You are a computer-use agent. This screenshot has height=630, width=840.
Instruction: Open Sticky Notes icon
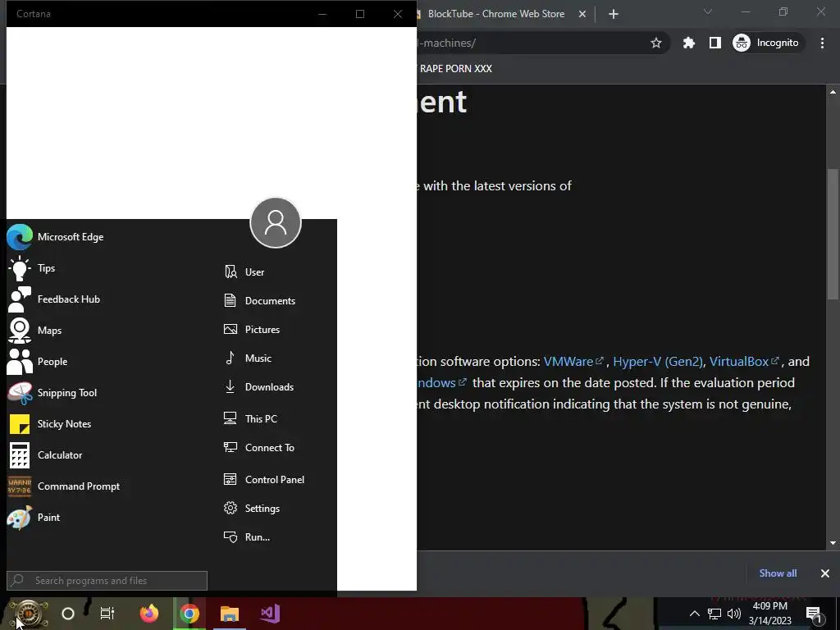[x=20, y=424]
